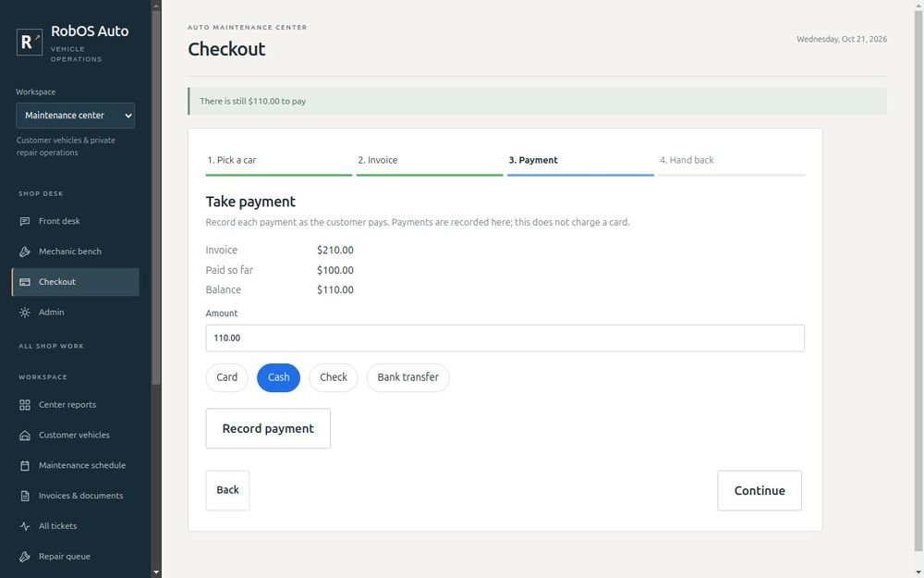Click the $210.00 Invoice total

[335, 250]
